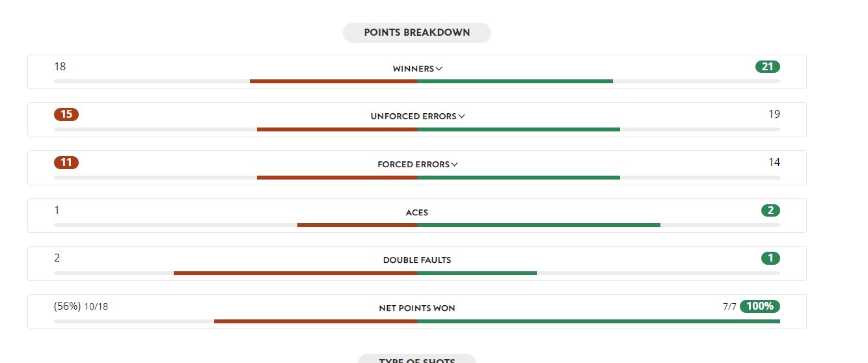Screen dimensions: 868x363
Task: Click the red Double Faults bar segment
Action: (295, 273)
